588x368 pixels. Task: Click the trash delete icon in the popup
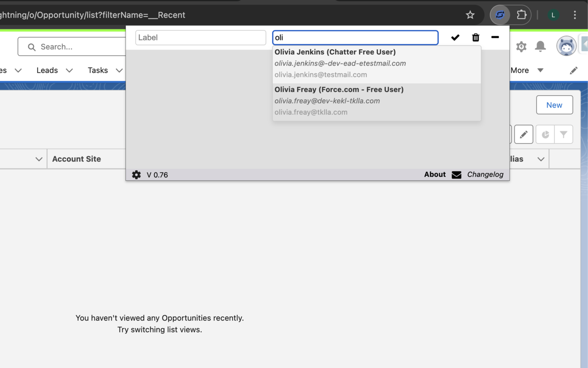[x=475, y=37]
